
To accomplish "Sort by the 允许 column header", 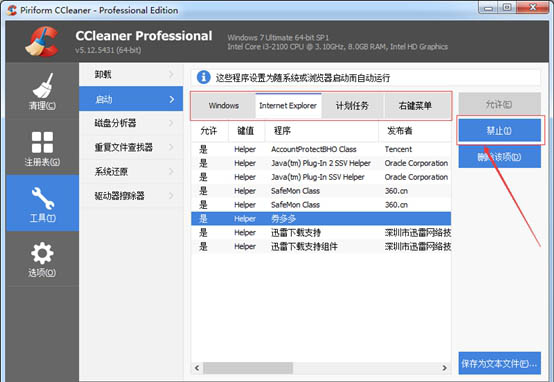I will (x=210, y=131).
